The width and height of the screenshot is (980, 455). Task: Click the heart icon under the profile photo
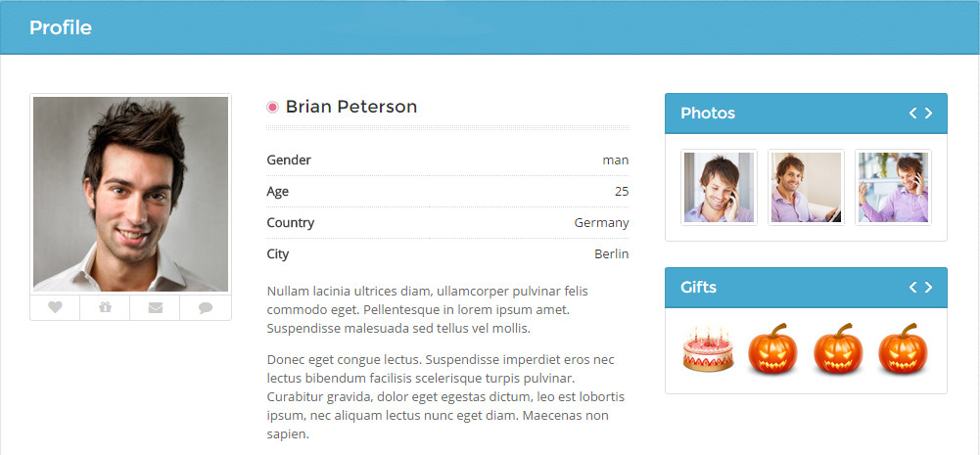[55, 307]
